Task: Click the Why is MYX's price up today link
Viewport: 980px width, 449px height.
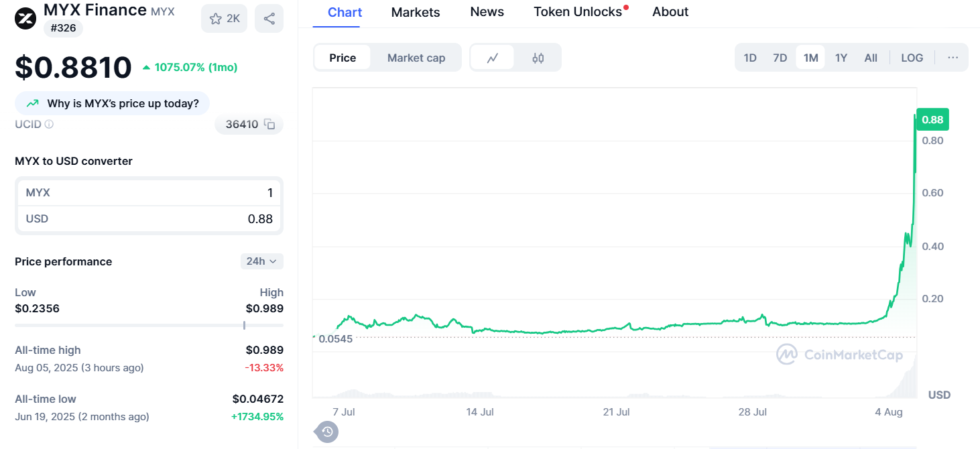Action: click(112, 103)
